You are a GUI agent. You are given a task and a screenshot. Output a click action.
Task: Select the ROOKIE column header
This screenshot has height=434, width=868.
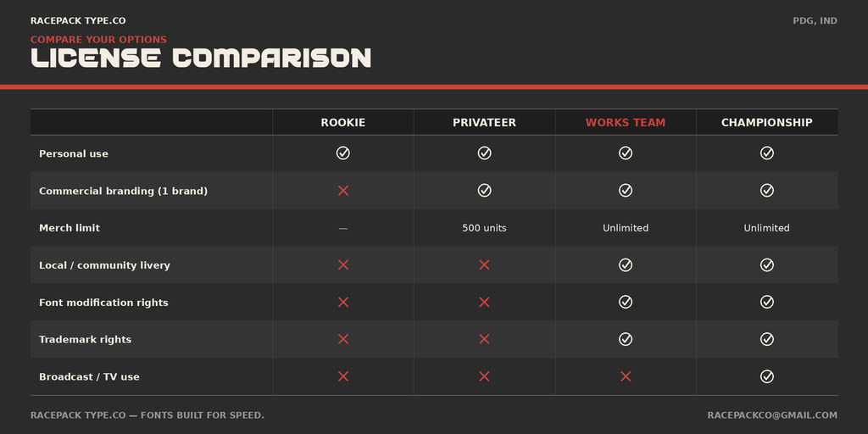point(343,122)
